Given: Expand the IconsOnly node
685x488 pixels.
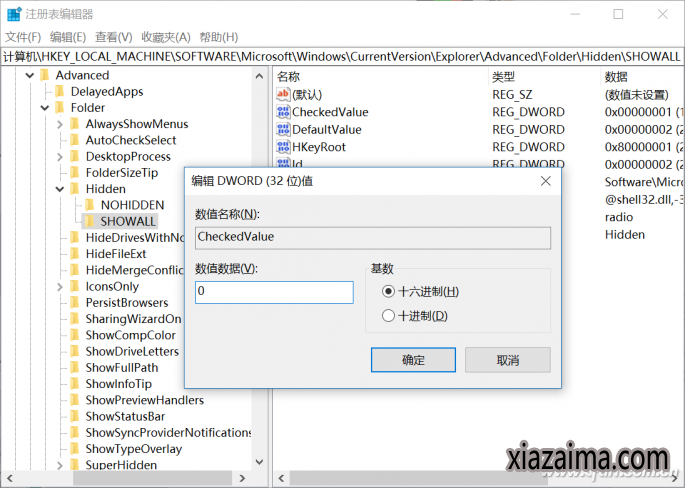Looking at the screenshot, I should [x=60, y=287].
